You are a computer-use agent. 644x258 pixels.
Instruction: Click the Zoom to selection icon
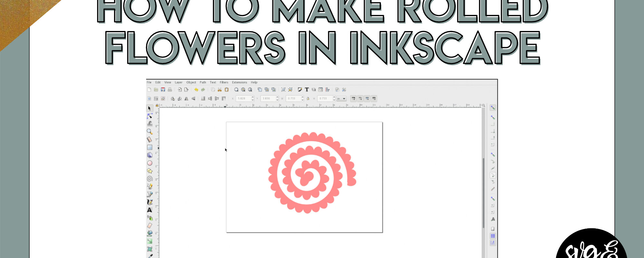pyautogui.click(x=236, y=90)
